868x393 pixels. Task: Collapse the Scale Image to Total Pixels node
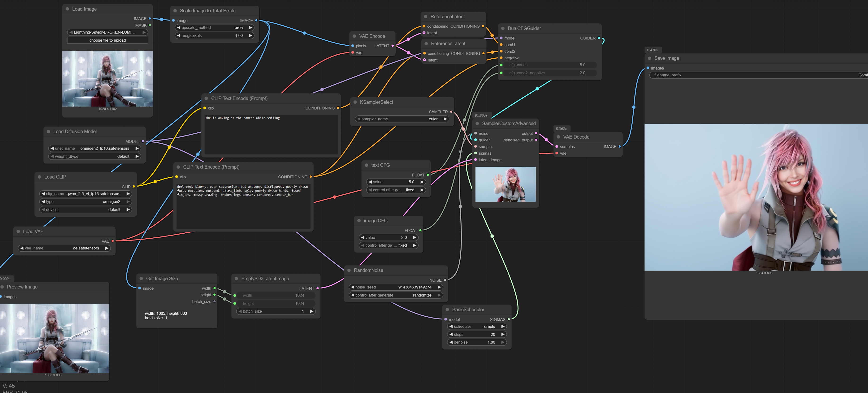point(175,11)
